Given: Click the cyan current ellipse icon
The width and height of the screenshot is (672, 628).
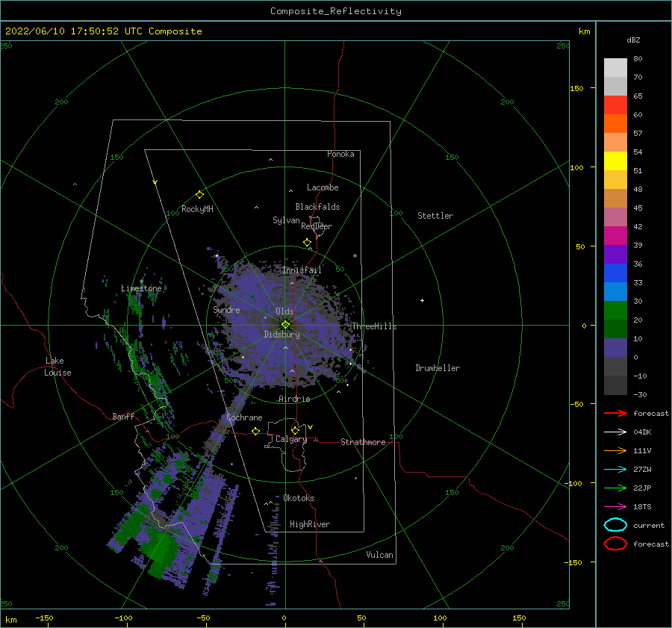Looking at the screenshot, I should [615, 525].
